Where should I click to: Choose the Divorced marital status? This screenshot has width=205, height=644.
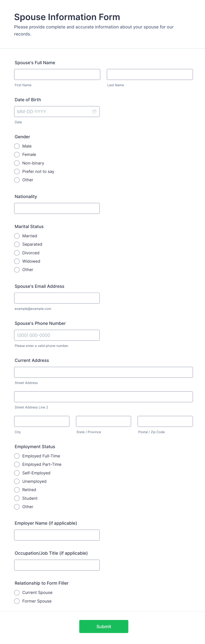(x=17, y=253)
